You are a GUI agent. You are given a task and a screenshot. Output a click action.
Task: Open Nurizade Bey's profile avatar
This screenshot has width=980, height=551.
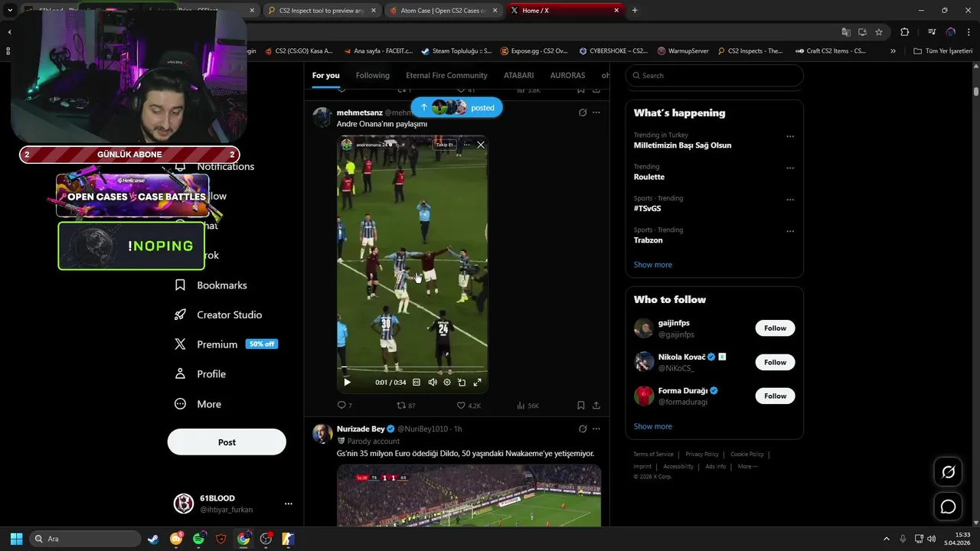point(323,434)
